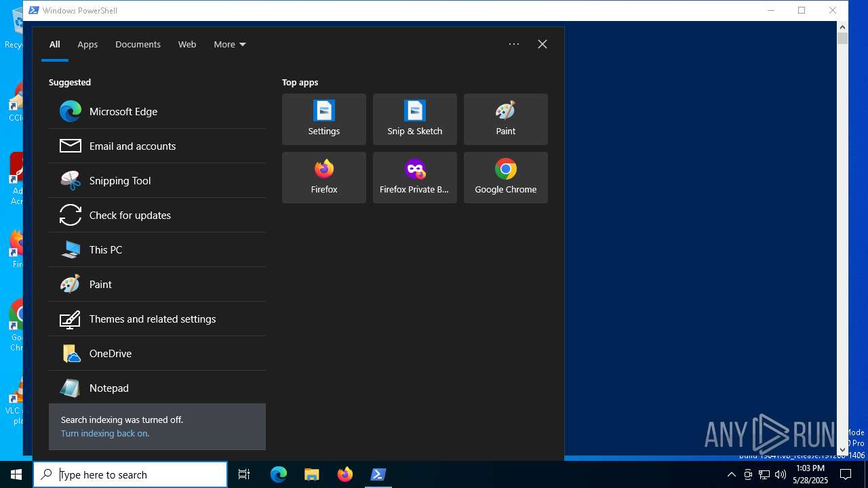
Task: Launch Snipping Tool from suggestions
Action: (x=157, y=180)
